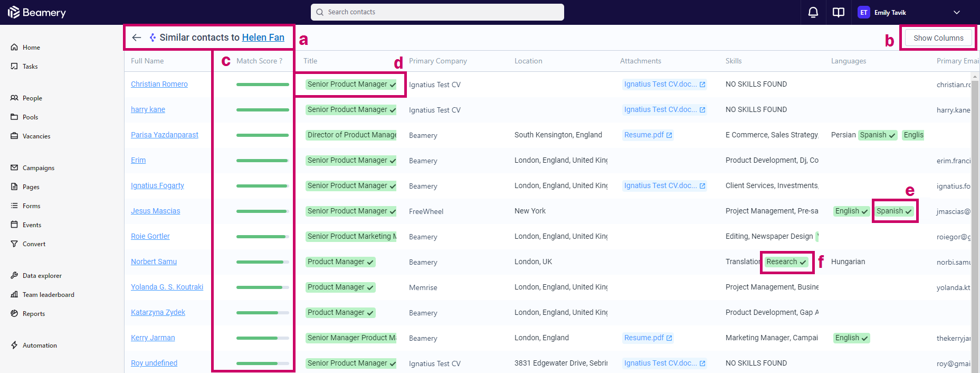This screenshot has height=373, width=980.
Task: Click external link icon on Roy undefined's CV
Action: [x=702, y=363]
